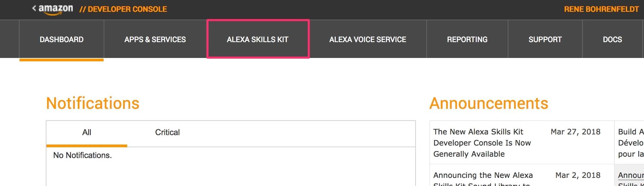Image resolution: width=644 pixels, height=186 pixels.
Task: Open the Rene Bohrenfeldt account menu
Action: pos(601,9)
